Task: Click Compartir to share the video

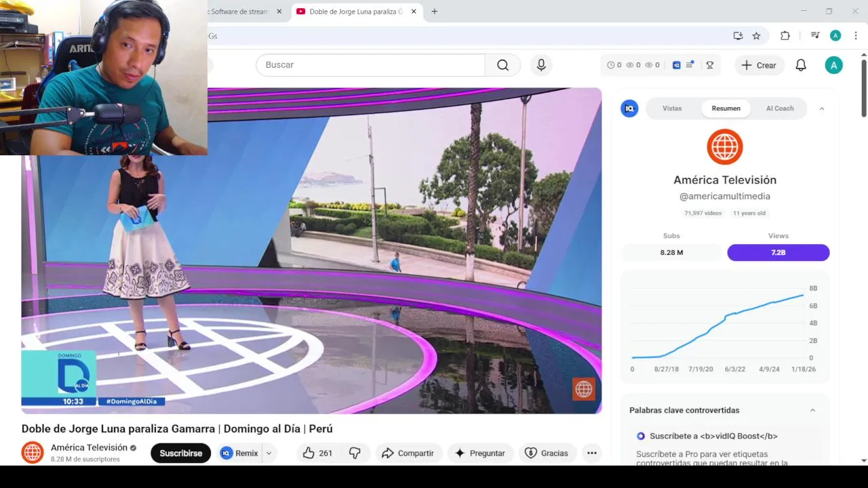Action: pyautogui.click(x=408, y=453)
